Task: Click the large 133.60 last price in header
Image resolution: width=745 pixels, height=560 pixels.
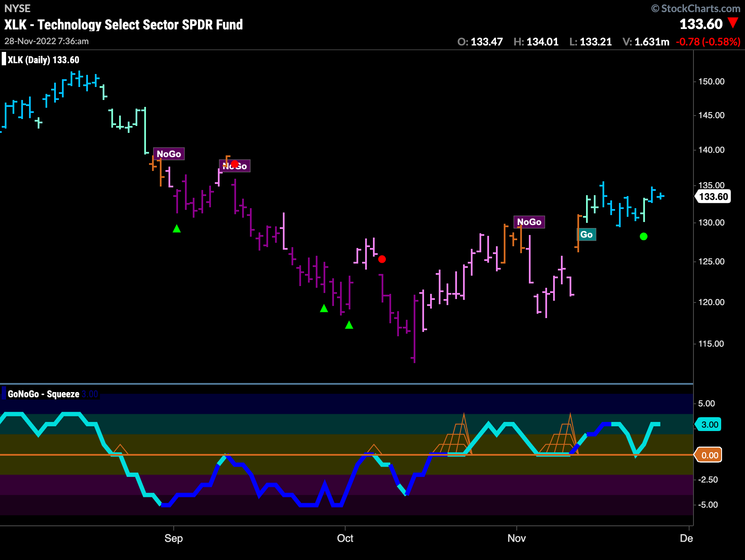Action: click(701, 24)
